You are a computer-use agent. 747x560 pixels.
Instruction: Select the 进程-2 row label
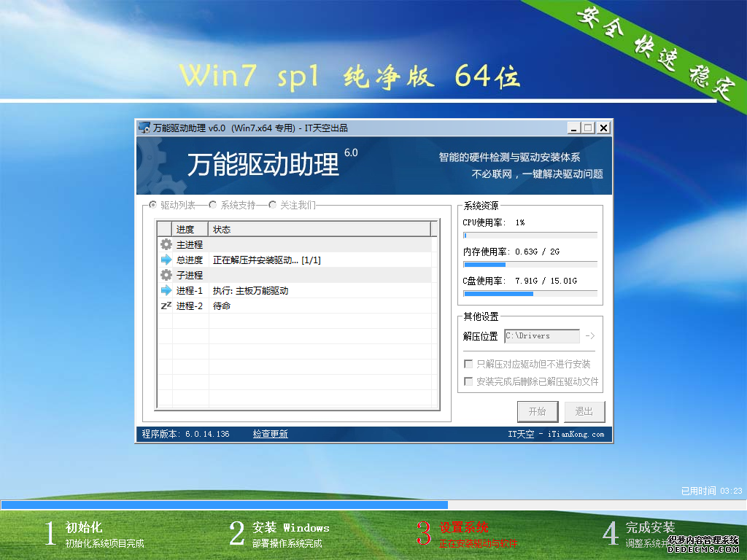[x=190, y=306]
